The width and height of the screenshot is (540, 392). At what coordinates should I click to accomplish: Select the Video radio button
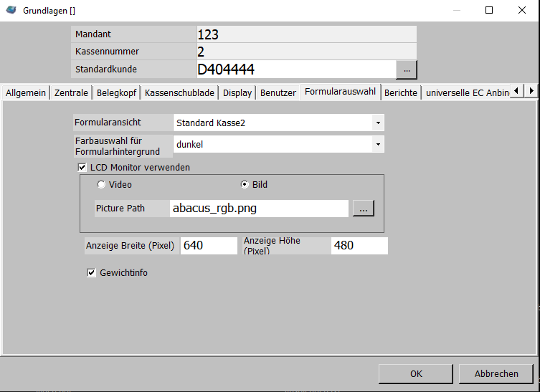[101, 184]
